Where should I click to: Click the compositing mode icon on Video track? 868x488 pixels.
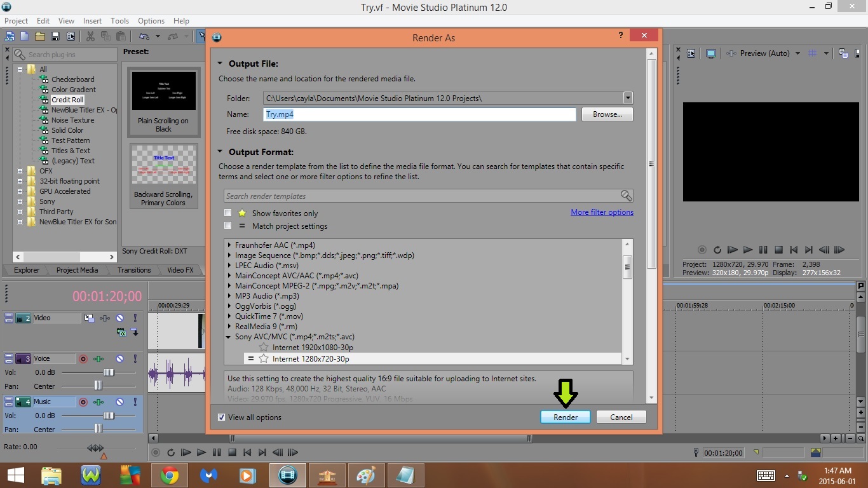pos(120,332)
